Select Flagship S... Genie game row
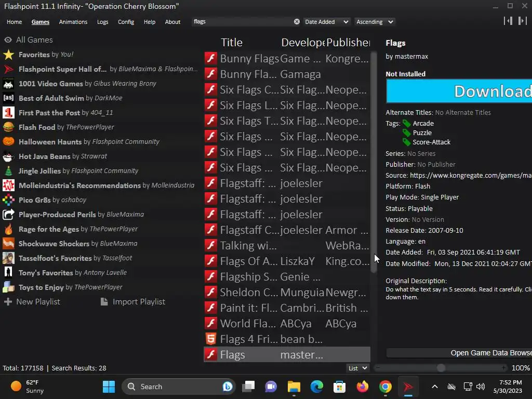 point(287,276)
